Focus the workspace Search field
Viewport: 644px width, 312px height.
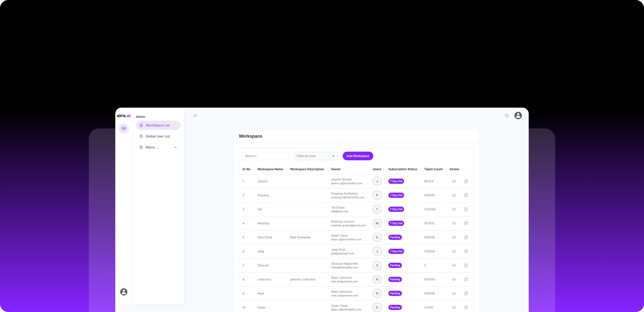tap(265, 156)
